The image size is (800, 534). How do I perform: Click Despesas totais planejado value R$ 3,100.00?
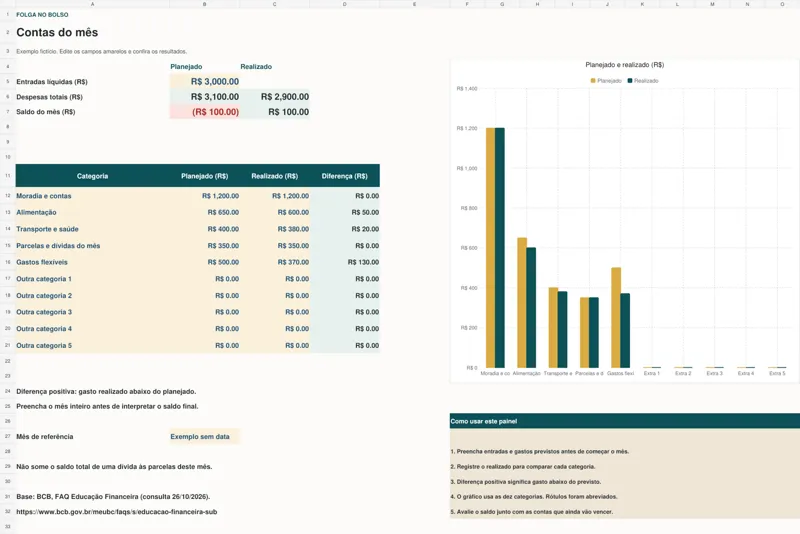205,97
